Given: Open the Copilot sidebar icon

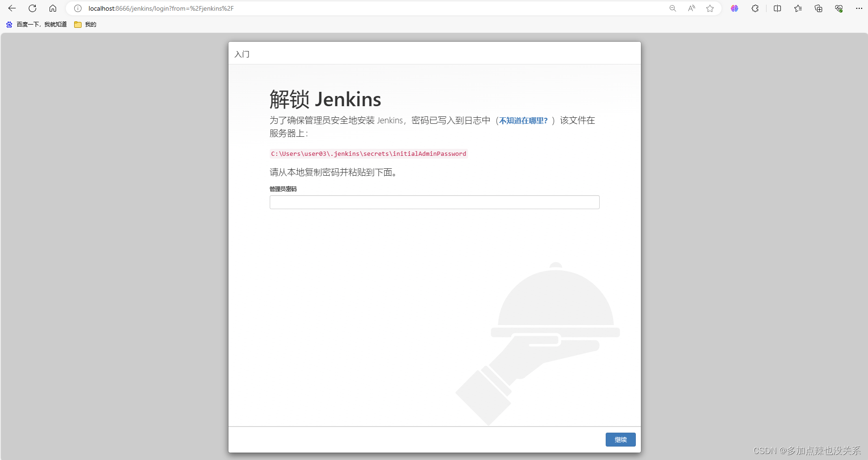Looking at the screenshot, I should tap(735, 8).
